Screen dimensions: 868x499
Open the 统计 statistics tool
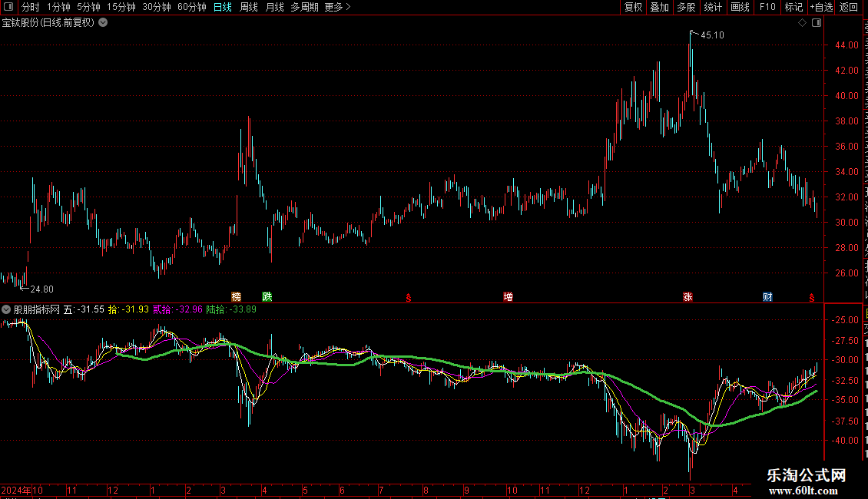coord(712,7)
